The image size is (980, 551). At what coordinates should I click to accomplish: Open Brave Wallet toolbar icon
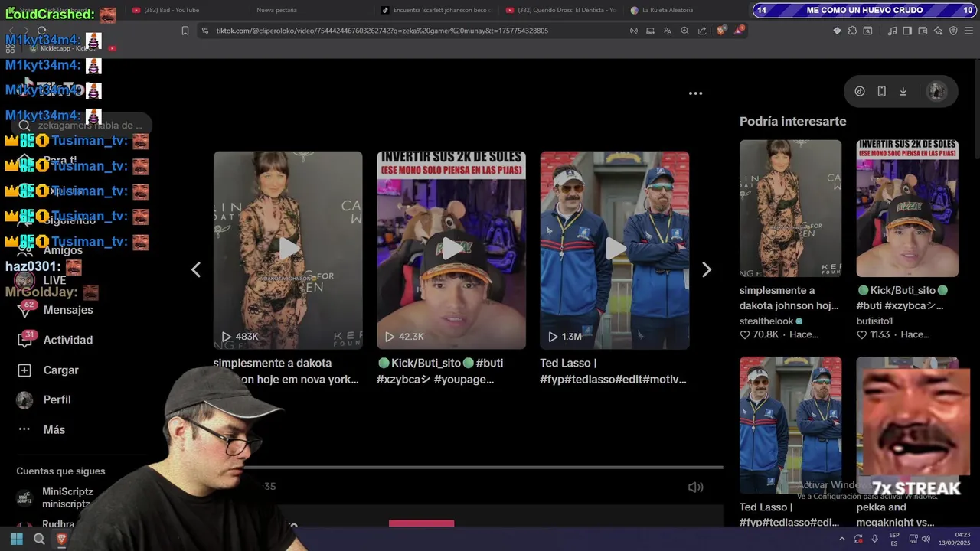click(923, 31)
